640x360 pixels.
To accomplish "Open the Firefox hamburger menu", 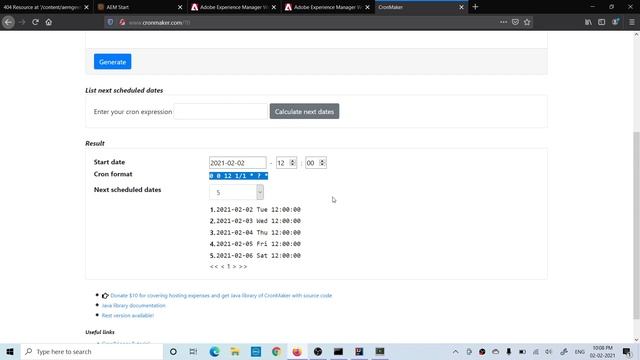I will pyautogui.click(x=631, y=22).
